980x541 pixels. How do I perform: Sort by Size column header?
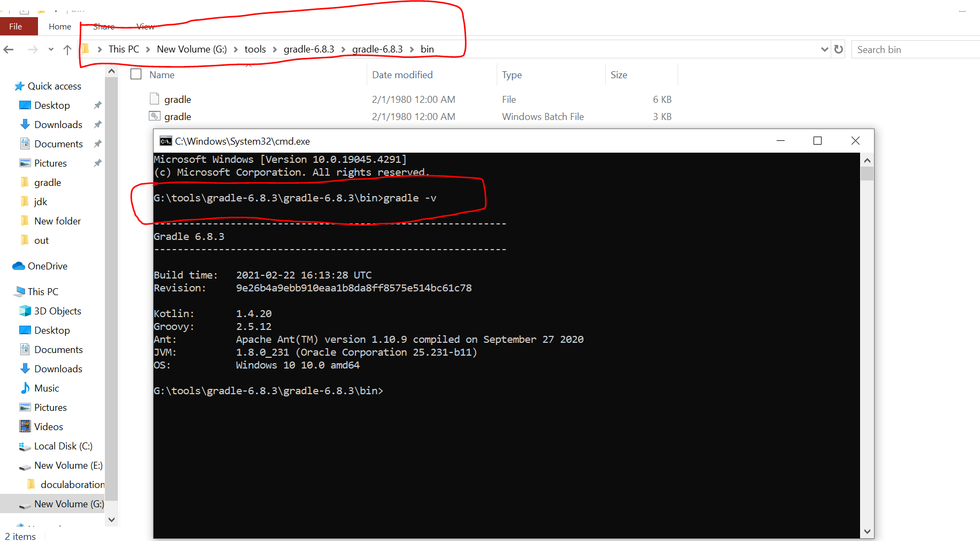[x=619, y=75]
